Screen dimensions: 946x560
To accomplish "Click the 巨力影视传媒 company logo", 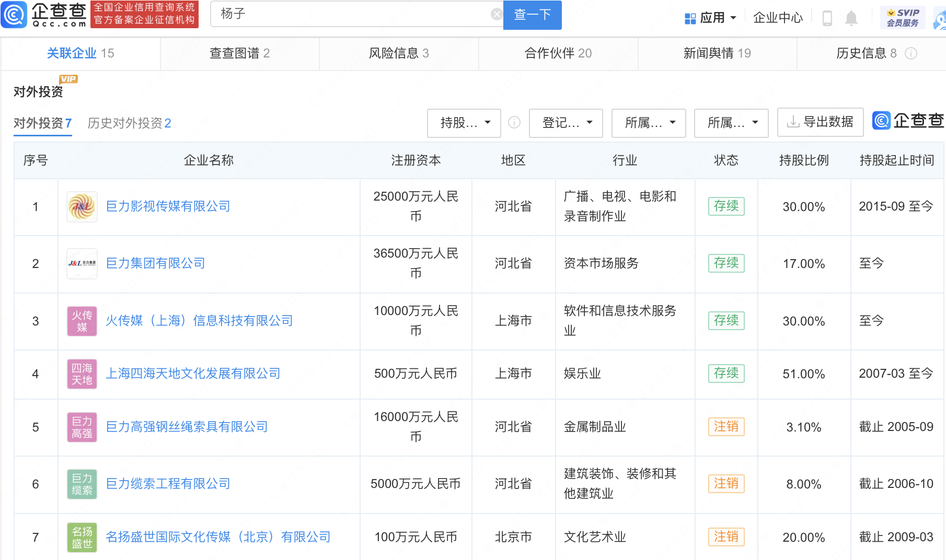I will [82, 207].
